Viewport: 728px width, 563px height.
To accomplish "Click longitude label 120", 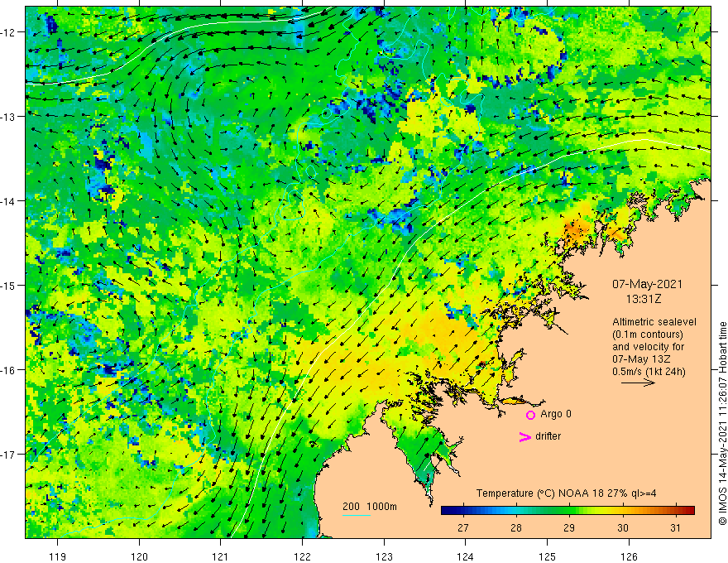I will [x=139, y=556].
